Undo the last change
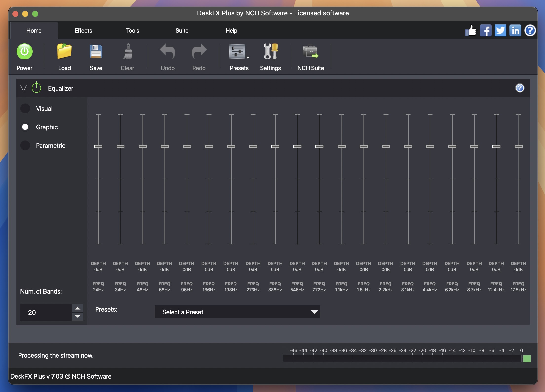The image size is (545, 392). 167,51
